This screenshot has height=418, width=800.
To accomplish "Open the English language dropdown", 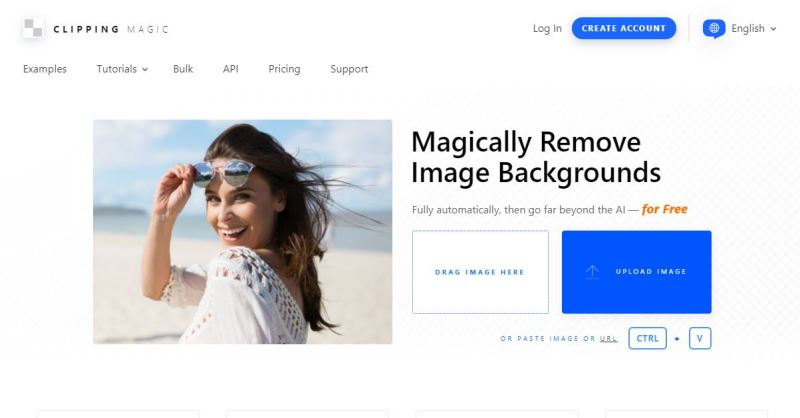I will click(x=754, y=29).
